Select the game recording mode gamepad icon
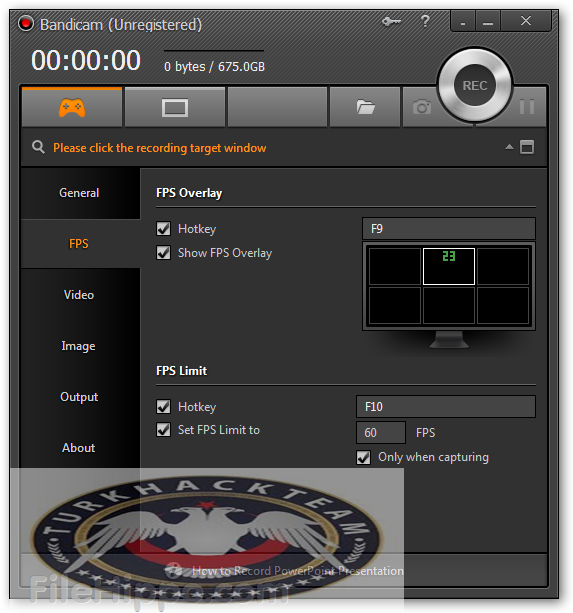Screen dimensions: 573x613 coord(72,108)
